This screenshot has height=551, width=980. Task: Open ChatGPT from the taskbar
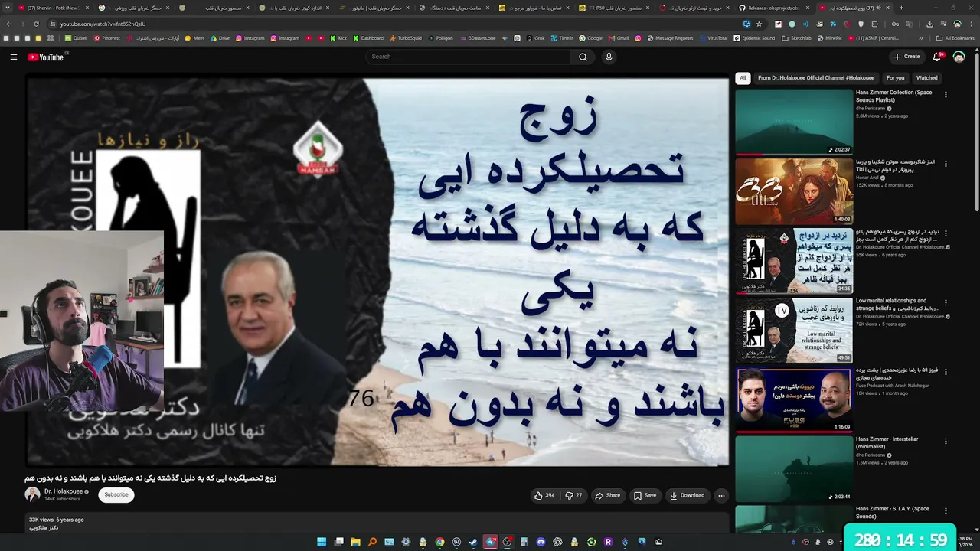(557, 542)
